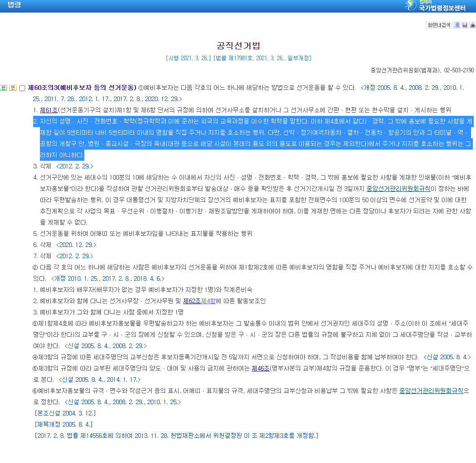Click '[본조신설 2004. 3. 12.]' note
Viewport: 476px width, 463px height.
pyautogui.click(x=65, y=413)
